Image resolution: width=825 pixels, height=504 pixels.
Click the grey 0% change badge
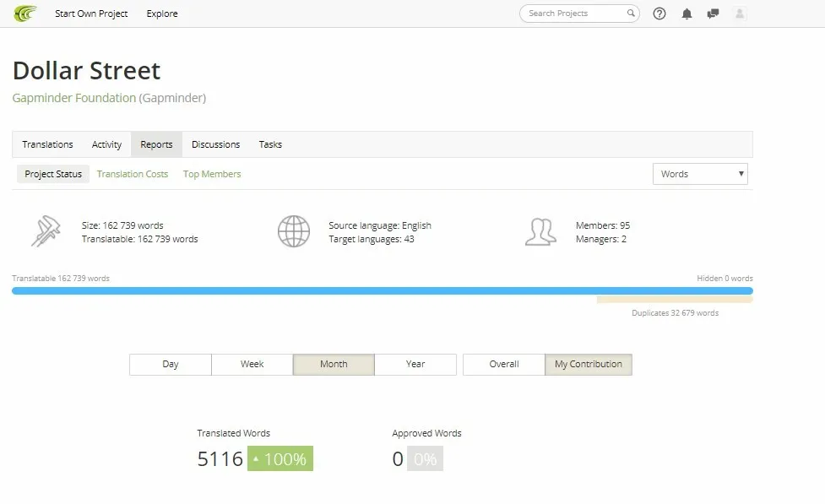click(x=425, y=458)
